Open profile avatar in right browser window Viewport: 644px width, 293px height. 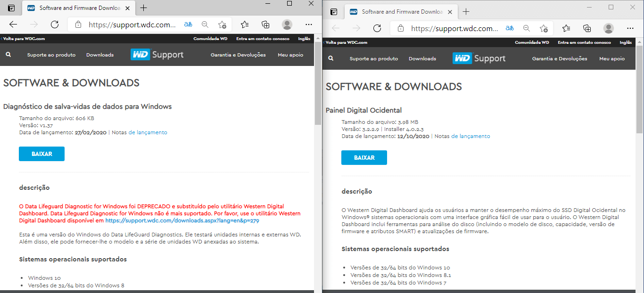coord(609,28)
